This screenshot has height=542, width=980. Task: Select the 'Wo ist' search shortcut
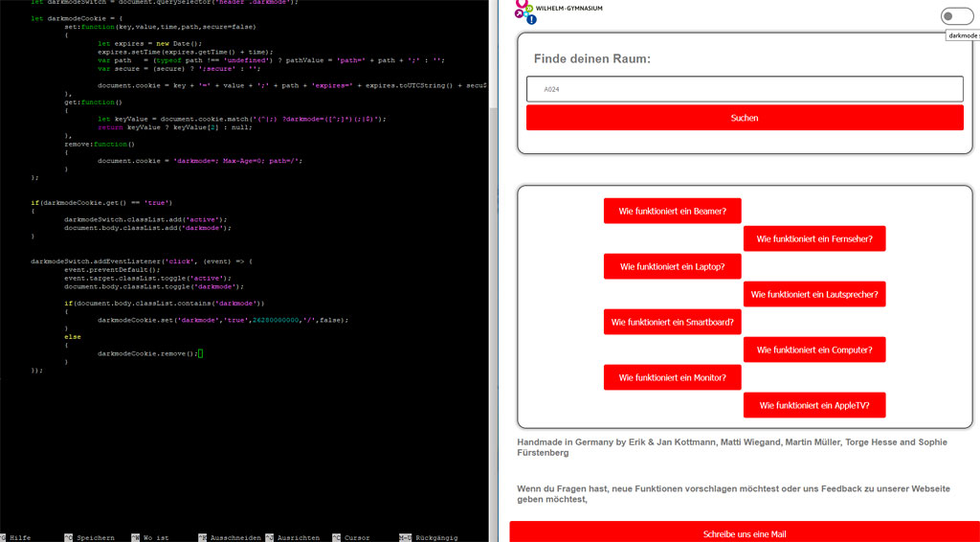(x=155, y=537)
